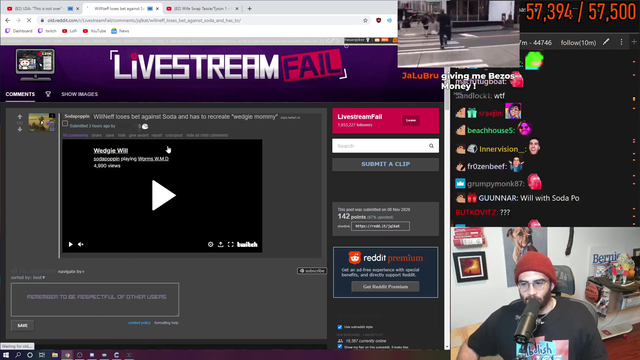The height and width of the screenshot is (360, 640).
Task: Open File Explorer from taskbar
Action: pos(55,355)
